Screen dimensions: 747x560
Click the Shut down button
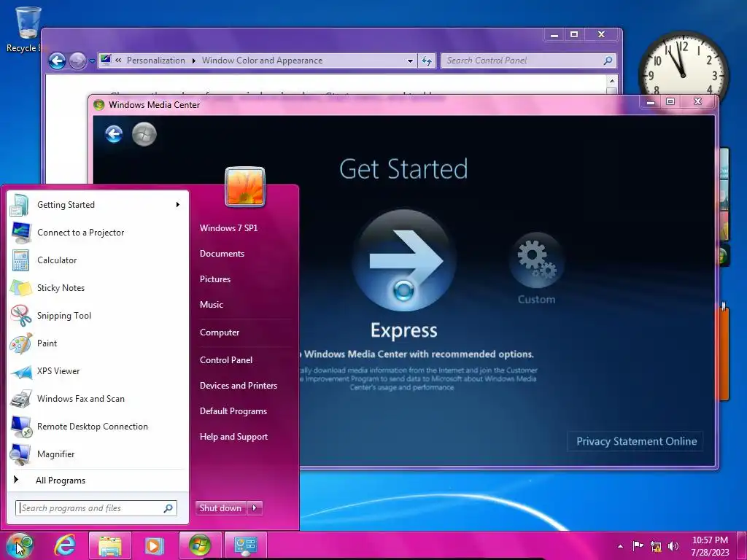click(221, 508)
